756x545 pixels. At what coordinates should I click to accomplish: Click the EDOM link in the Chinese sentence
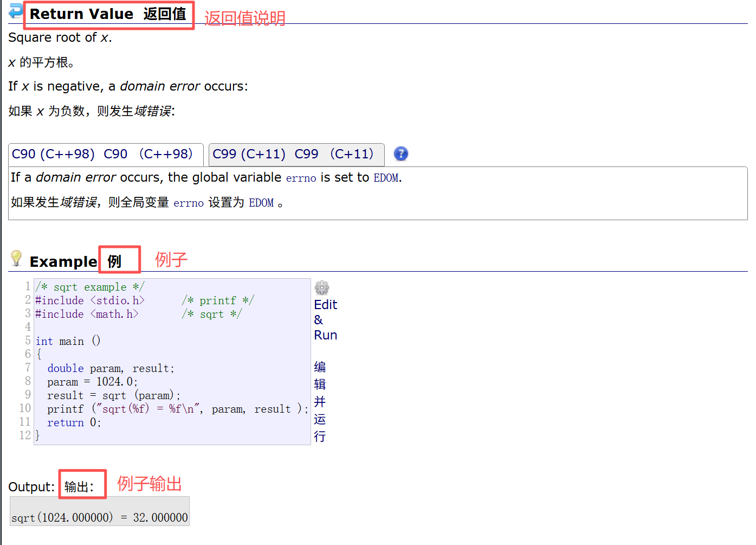pyautogui.click(x=261, y=203)
